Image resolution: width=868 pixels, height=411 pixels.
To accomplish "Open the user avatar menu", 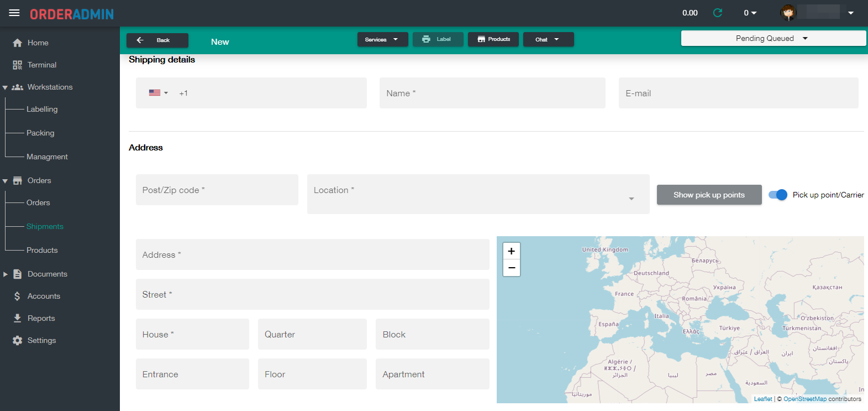I will point(788,12).
